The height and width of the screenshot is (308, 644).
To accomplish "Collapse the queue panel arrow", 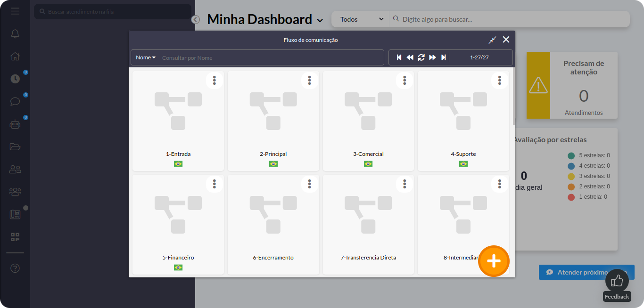I will click(196, 20).
